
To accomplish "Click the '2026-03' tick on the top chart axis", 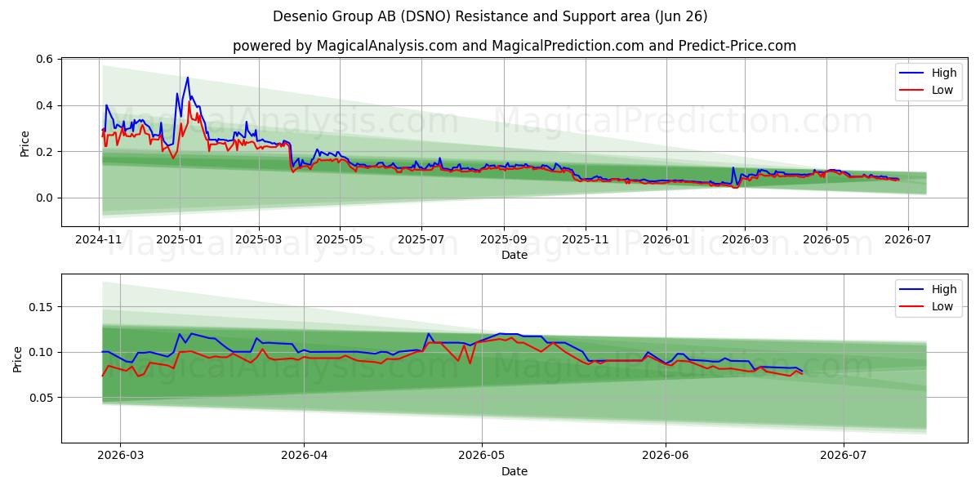I will pos(744,240).
